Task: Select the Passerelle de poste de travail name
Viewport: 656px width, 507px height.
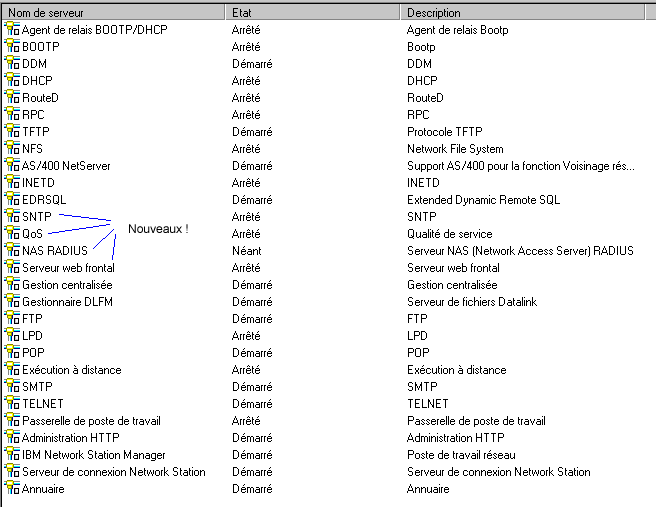Action: click(91, 421)
